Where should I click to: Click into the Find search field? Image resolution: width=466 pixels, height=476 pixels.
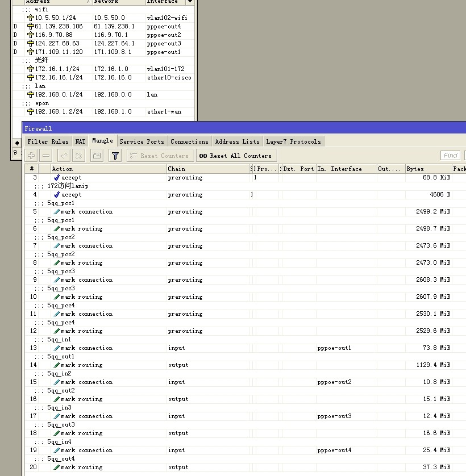click(450, 156)
